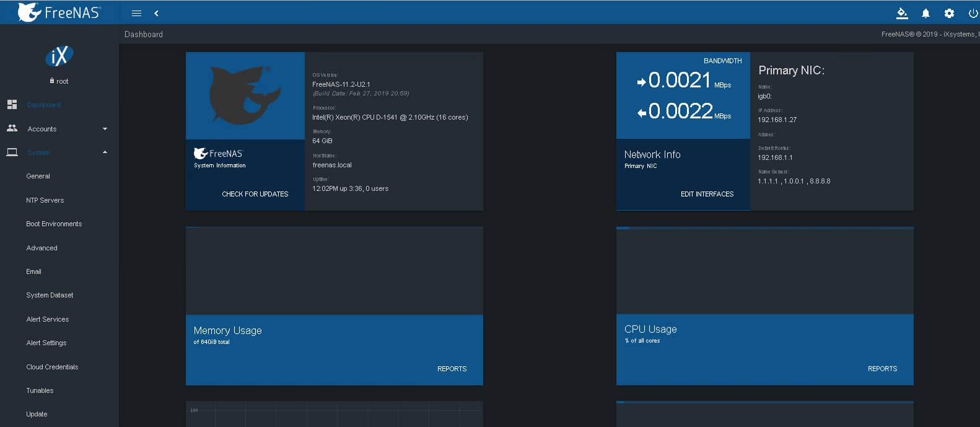This screenshot has width=980, height=427.
Task: Select the System sidebar section
Action: (x=38, y=152)
